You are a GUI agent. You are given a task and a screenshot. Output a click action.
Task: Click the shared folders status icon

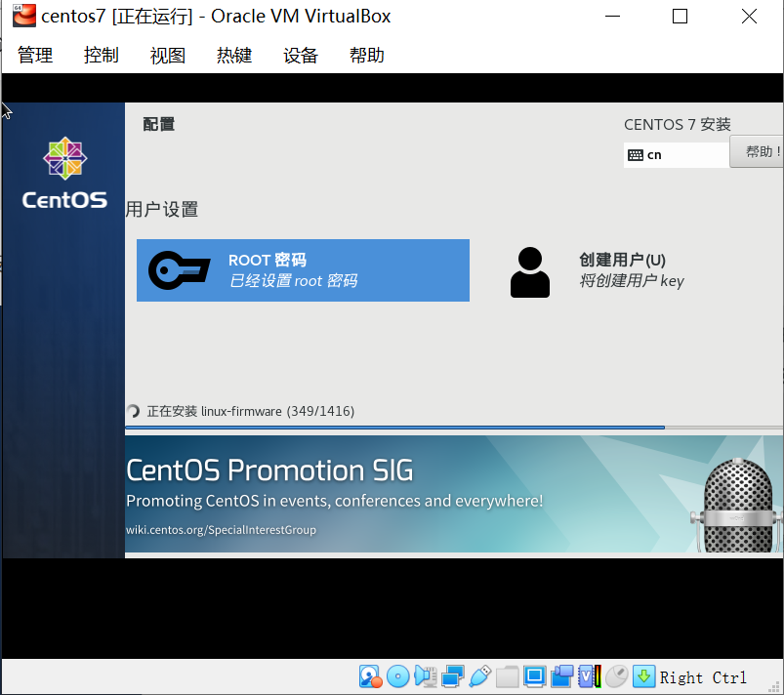point(507,676)
